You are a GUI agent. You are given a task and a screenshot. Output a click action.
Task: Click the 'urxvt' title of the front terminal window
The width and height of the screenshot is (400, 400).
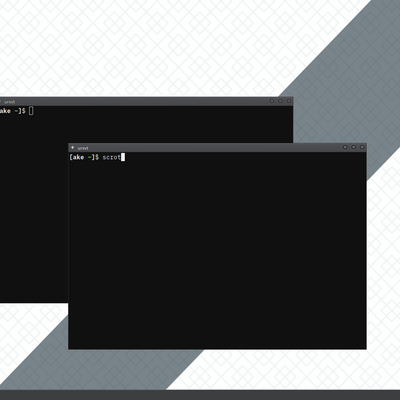point(83,148)
